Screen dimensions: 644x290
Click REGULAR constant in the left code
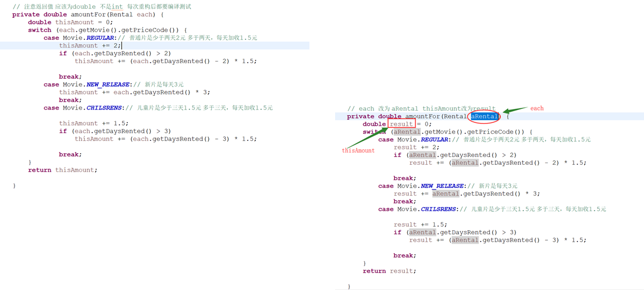click(101, 38)
